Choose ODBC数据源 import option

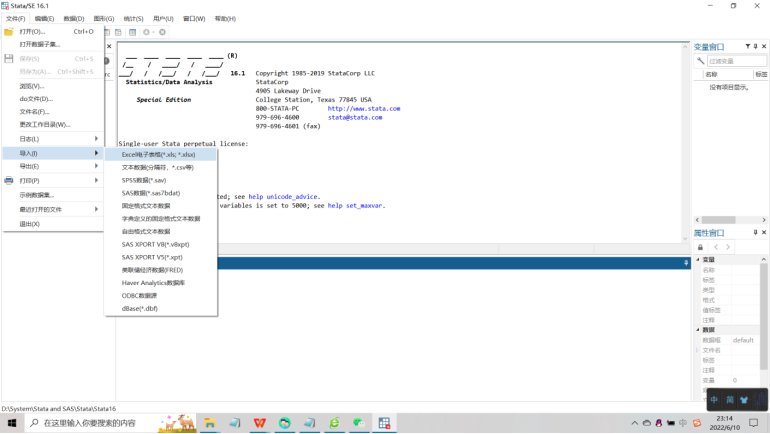point(161,296)
